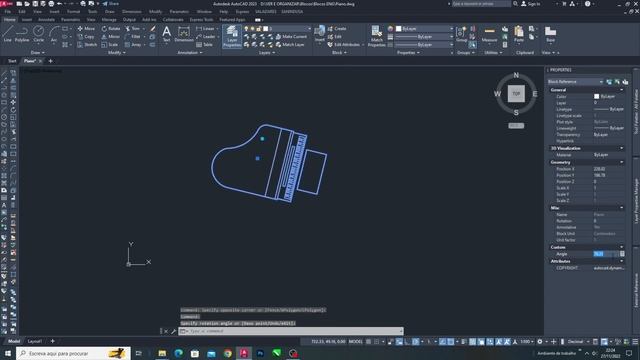Click the Paste icon in Clipboard panel
The width and height of the screenshot is (640, 360).
(x=519, y=34)
